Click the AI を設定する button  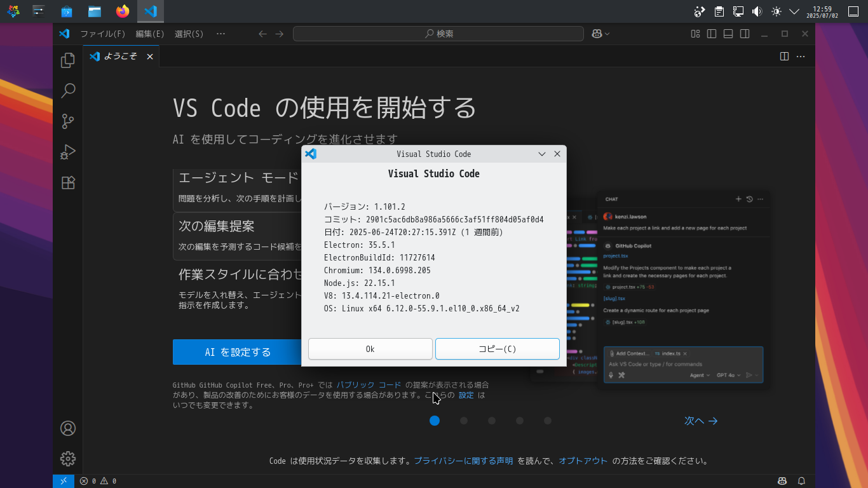click(x=237, y=352)
